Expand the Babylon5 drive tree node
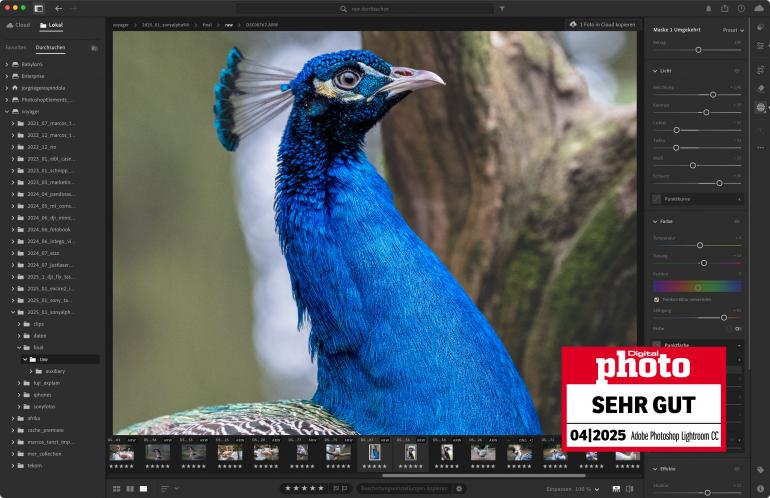The image size is (770, 498). tap(7, 64)
